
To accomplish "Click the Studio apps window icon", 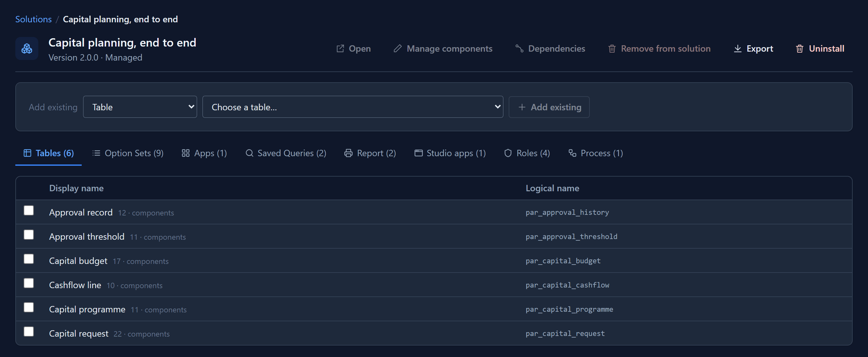I will (x=418, y=153).
